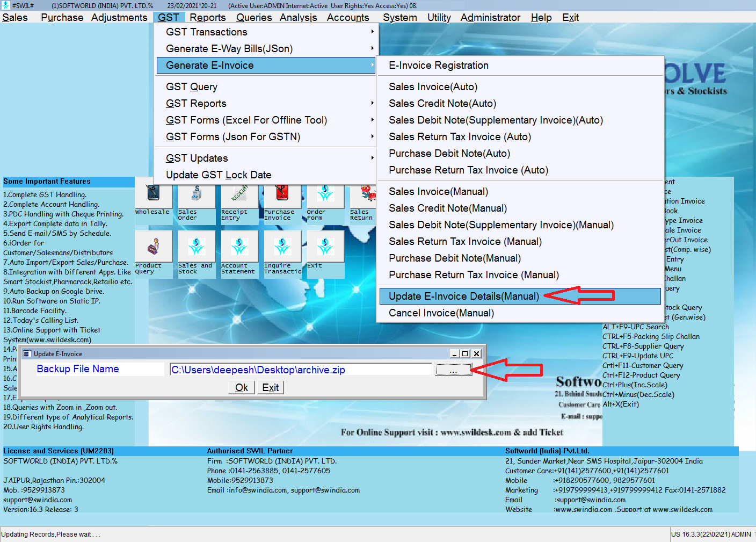Click Exit button in Update E-Invoice dialog

click(x=270, y=387)
